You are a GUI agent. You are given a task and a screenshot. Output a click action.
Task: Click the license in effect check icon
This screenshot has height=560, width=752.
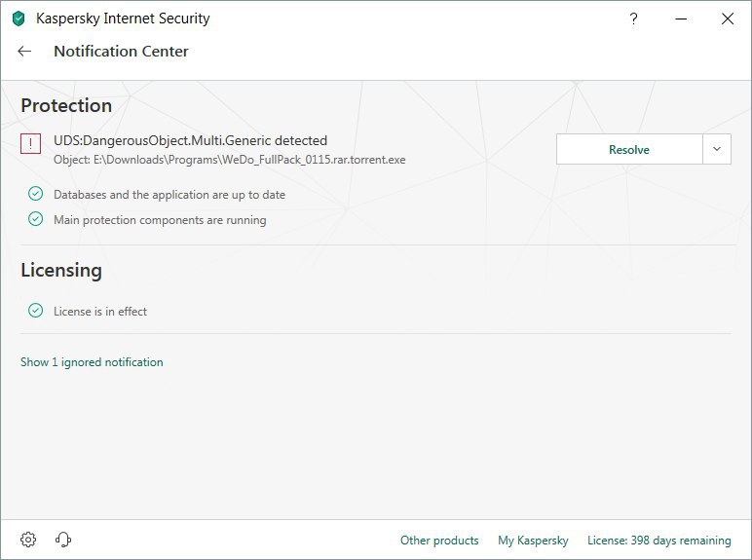(x=35, y=311)
